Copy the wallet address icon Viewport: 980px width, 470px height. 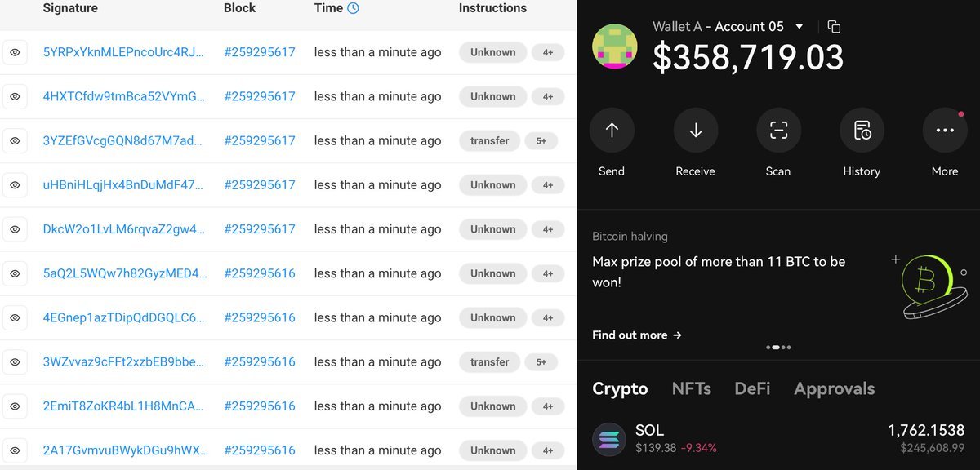point(834,27)
